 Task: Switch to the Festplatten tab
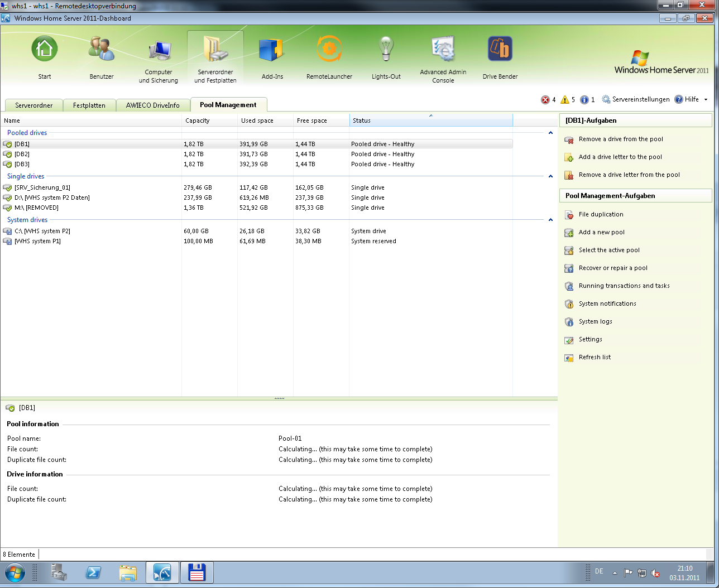pyautogui.click(x=89, y=105)
